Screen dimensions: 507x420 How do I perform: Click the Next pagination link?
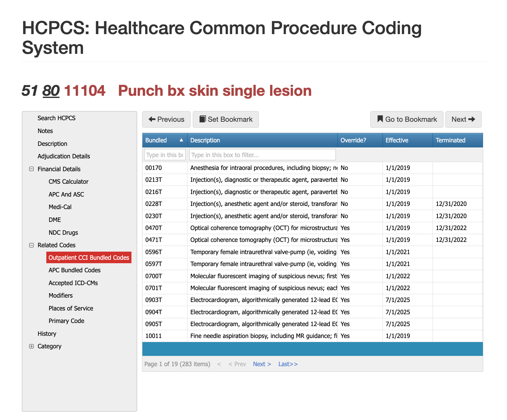tap(262, 364)
